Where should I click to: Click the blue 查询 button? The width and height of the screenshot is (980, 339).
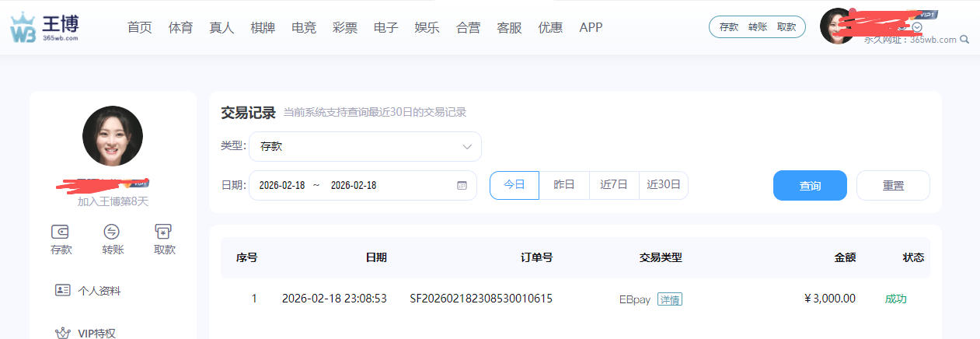810,186
